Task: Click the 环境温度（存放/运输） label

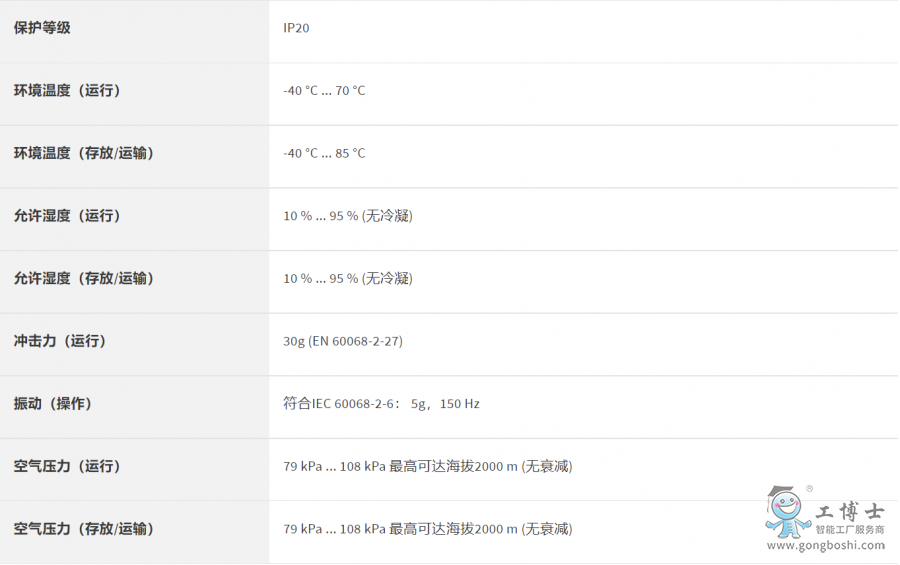Action: click(84, 153)
